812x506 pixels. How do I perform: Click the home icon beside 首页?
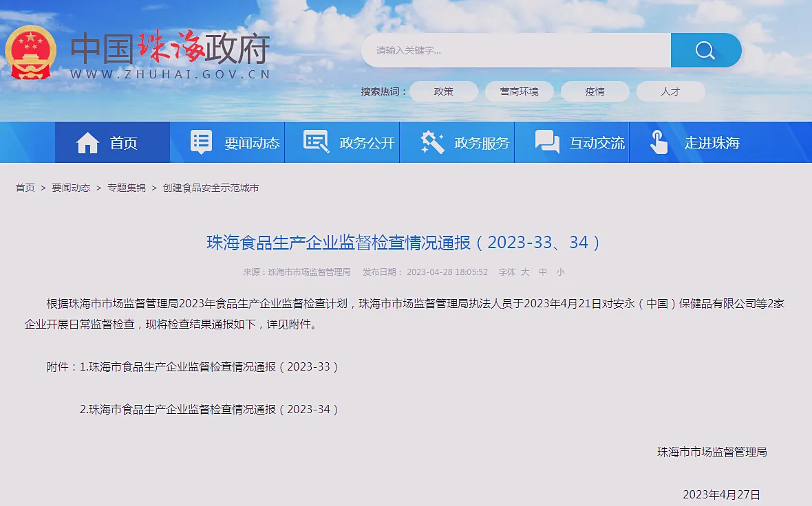87,143
